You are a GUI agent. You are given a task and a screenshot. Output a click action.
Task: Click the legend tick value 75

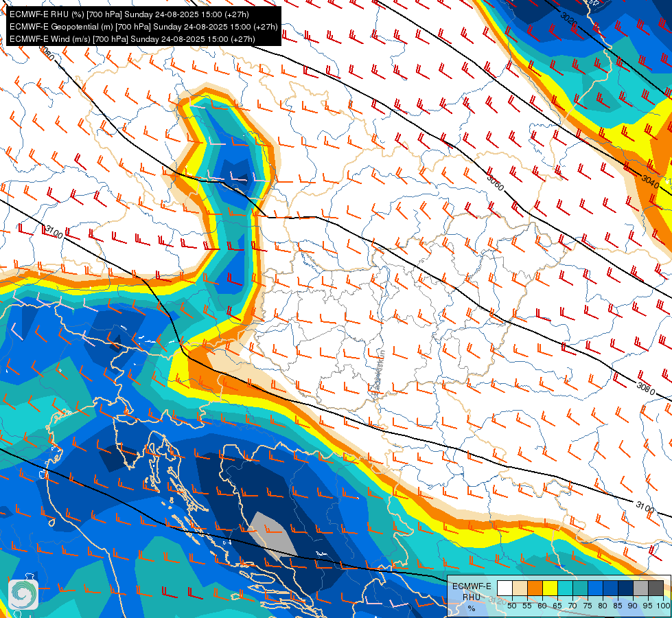588,606
